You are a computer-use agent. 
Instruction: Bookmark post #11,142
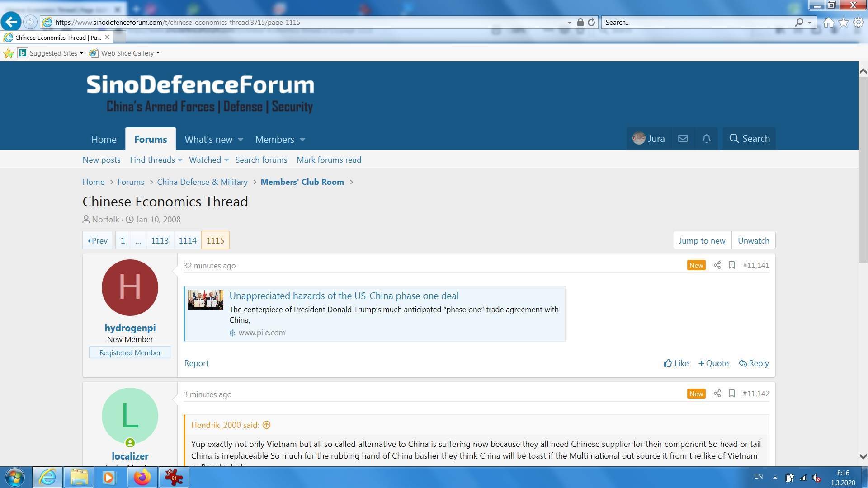pos(731,394)
